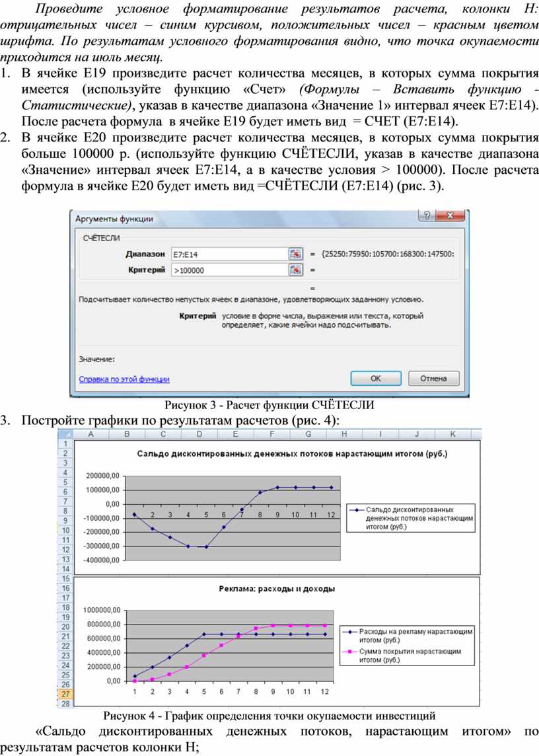Click the 600000,00 axis label in the lower chart
539x756 pixels.
point(103,638)
